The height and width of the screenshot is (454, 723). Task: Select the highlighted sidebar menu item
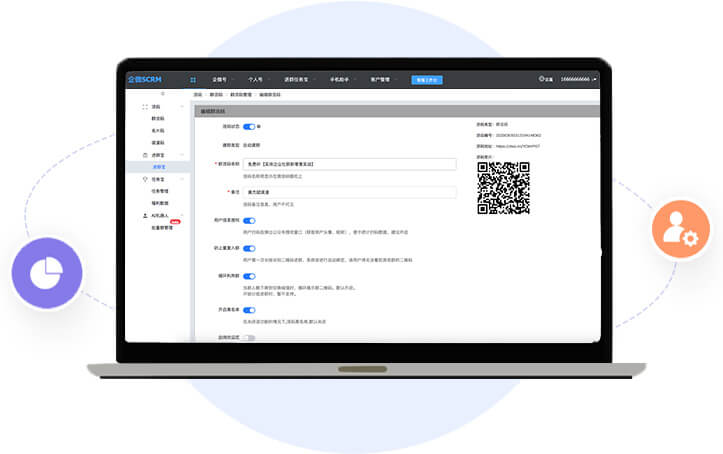pos(159,167)
